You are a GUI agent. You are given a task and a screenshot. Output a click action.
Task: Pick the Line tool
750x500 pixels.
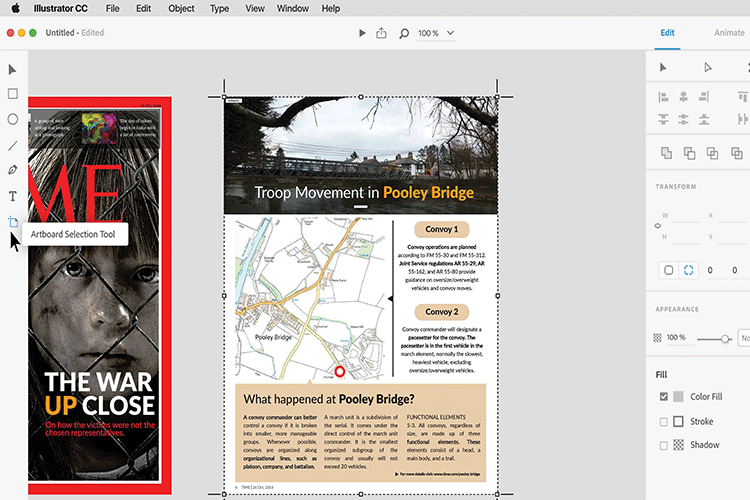tap(13, 145)
